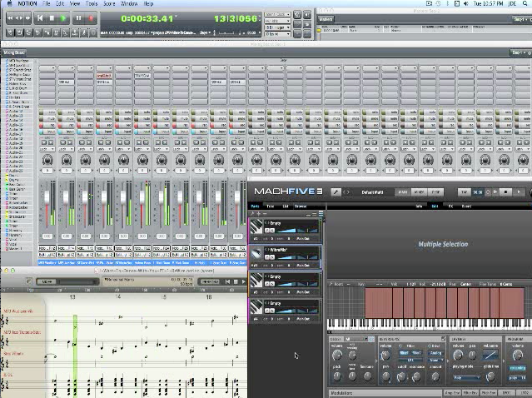Start playback with the green play button
This screenshot has width=532, height=398.
(x=63, y=18)
